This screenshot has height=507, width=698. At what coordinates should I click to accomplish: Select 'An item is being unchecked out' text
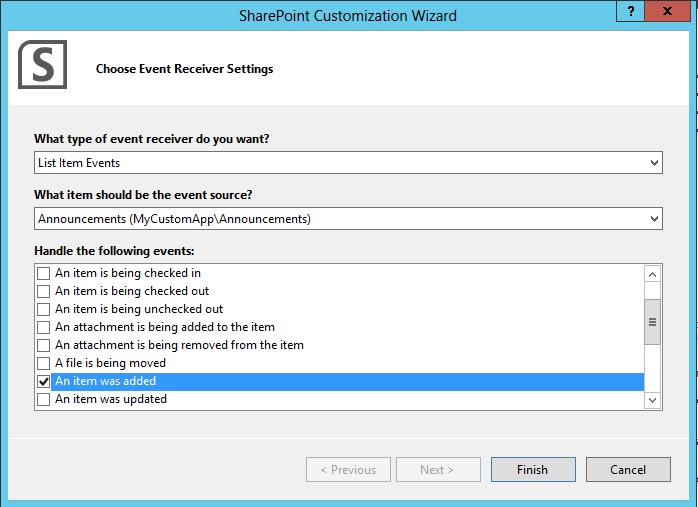139,308
